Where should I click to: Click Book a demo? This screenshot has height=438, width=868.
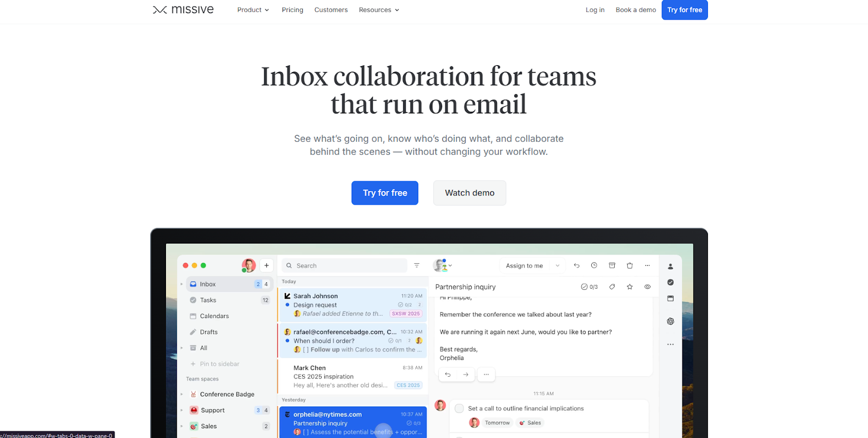[x=636, y=10]
